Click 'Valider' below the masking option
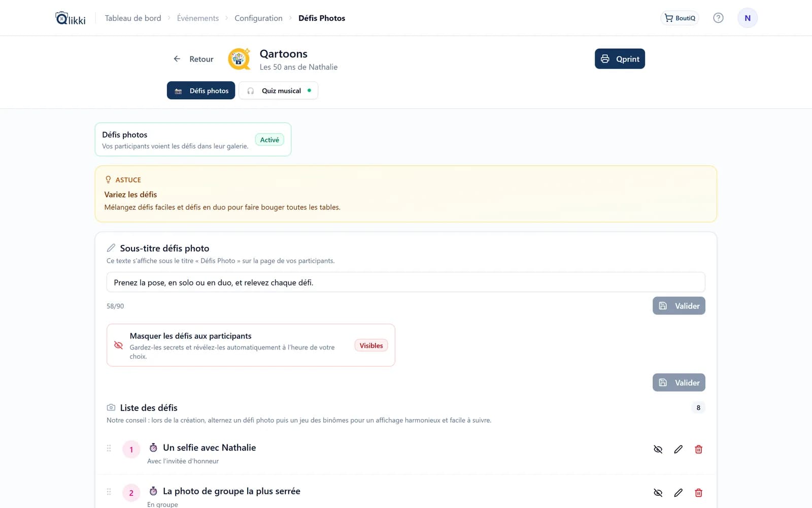 pyautogui.click(x=679, y=383)
